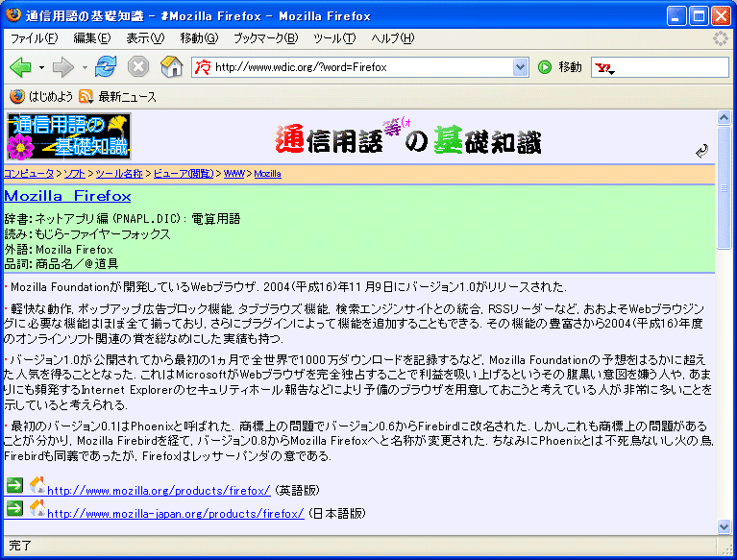The image size is (737, 560).
Task: Click green arrow icon beside Japanese firefox link
Action: [x=15, y=508]
